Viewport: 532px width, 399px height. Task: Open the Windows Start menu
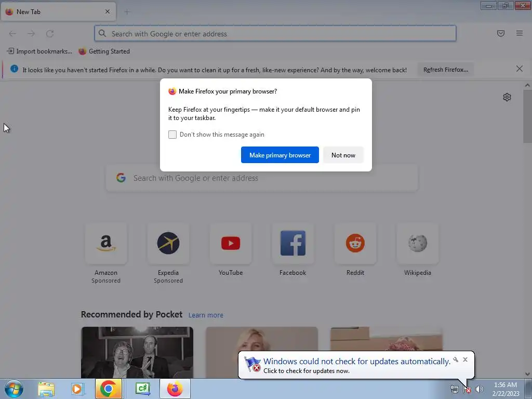coord(14,389)
